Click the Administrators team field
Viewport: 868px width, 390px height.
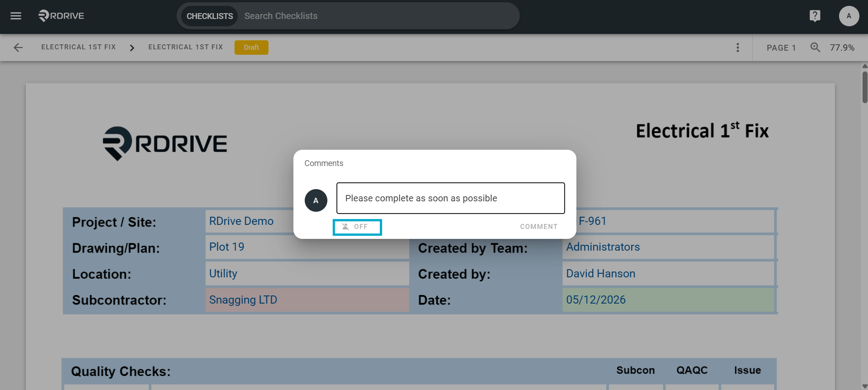tap(668, 247)
